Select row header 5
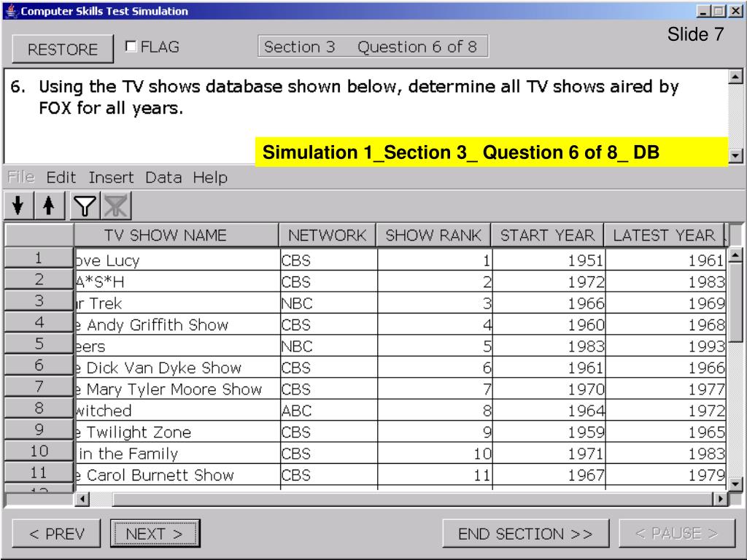This screenshot has width=747, height=560. point(39,344)
